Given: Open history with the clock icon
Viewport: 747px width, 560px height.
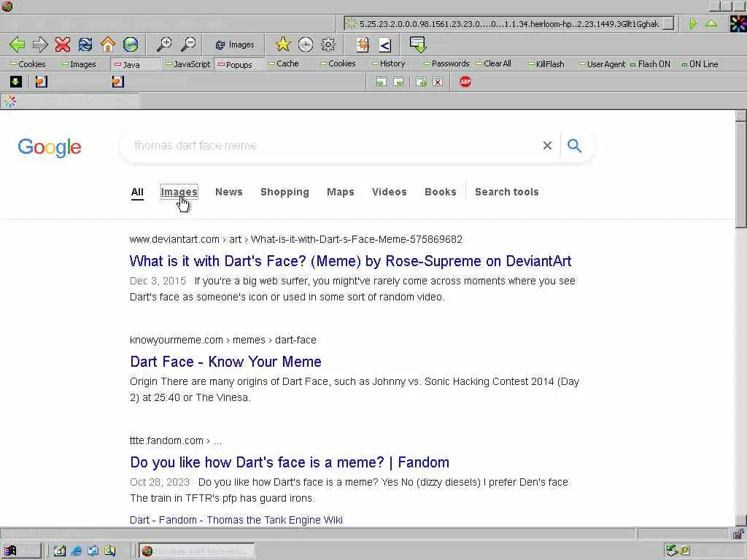Looking at the screenshot, I should (x=306, y=44).
